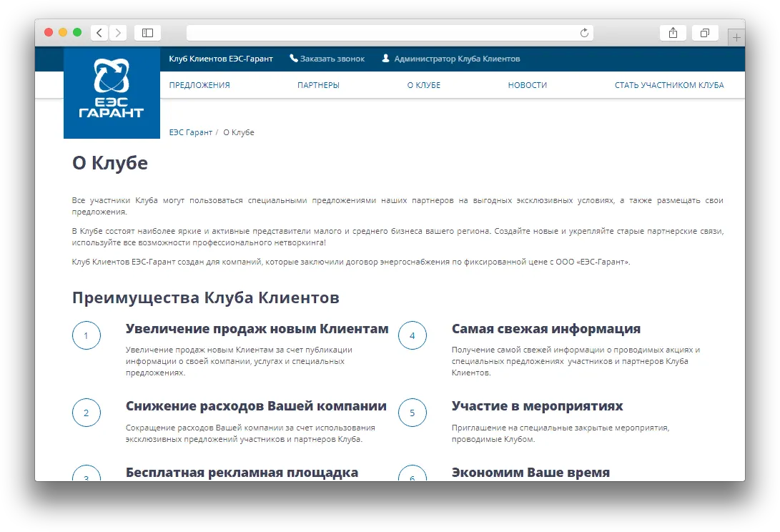
Task: Click the description starting Увеличение продаж новым Клиентам за счет
Action: point(239,361)
